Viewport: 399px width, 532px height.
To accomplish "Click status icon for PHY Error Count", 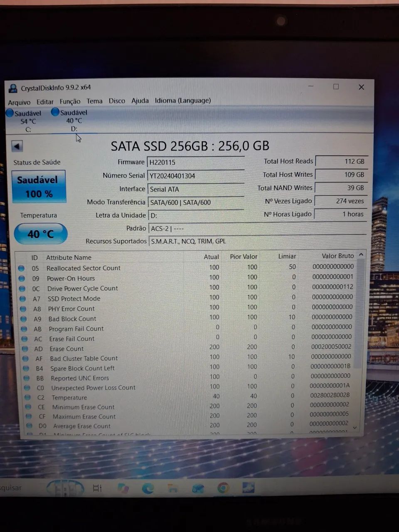I will pyautogui.click(x=23, y=309).
